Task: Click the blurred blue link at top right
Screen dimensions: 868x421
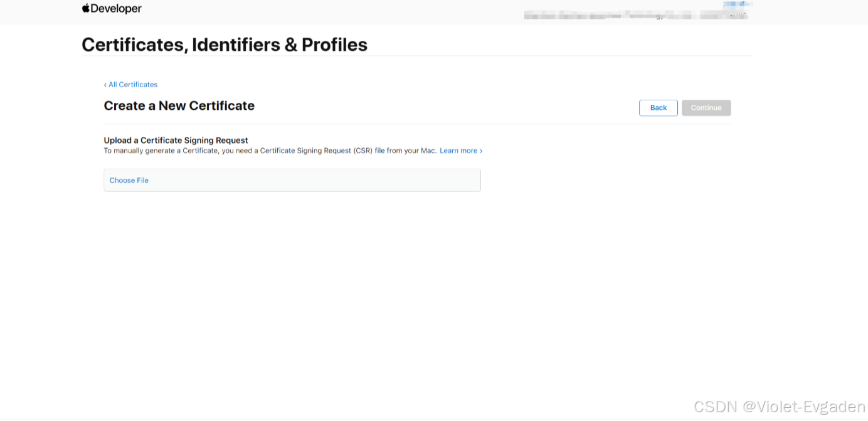Action: tap(737, 5)
